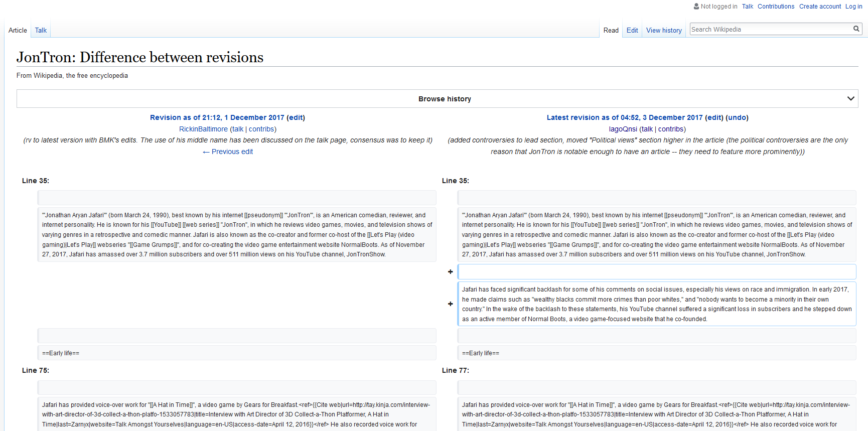
Task: Click the left voice-over work paragraph under Line 75
Action: 237,414
